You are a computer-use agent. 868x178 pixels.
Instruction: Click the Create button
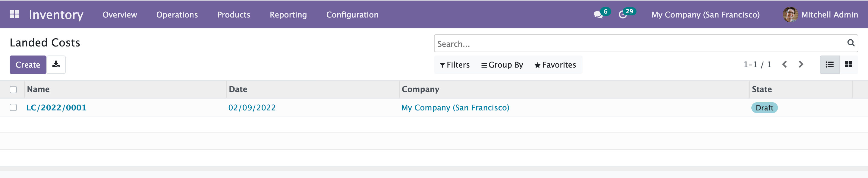click(x=28, y=64)
